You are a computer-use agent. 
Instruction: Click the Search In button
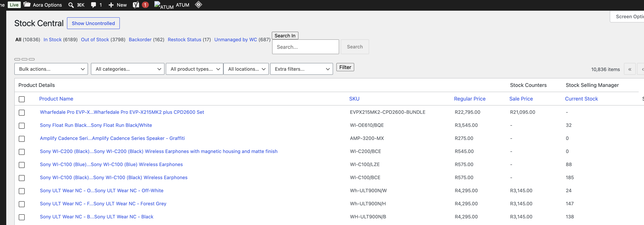click(x=285, y=36)
